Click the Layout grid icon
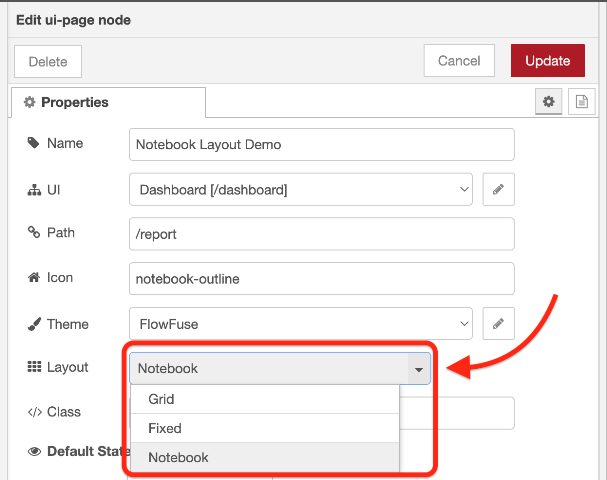The width and height of the screenshot is (607, 480). [x=34, y=367]
